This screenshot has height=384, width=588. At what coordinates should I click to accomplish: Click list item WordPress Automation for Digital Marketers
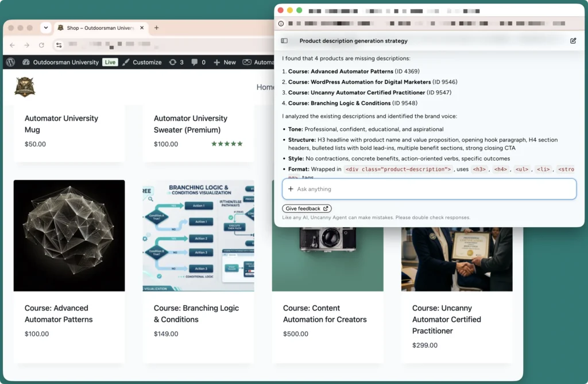coord(372,82)
